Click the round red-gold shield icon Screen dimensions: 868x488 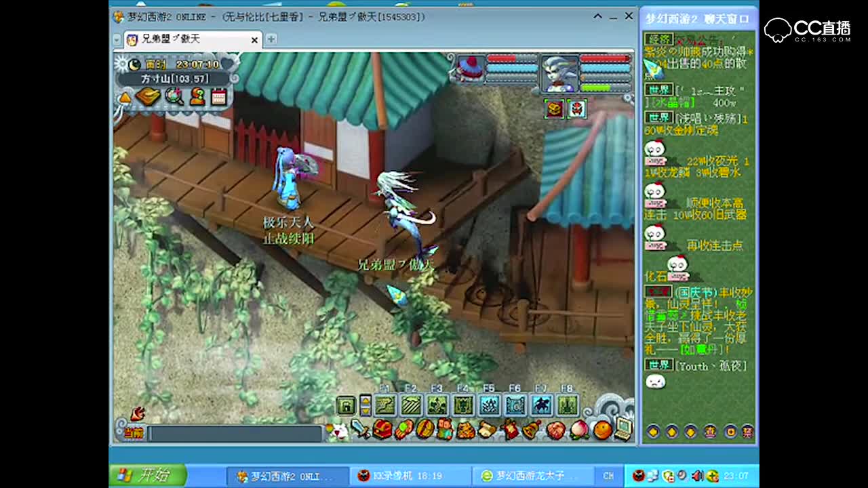click(x=425, y=430)
